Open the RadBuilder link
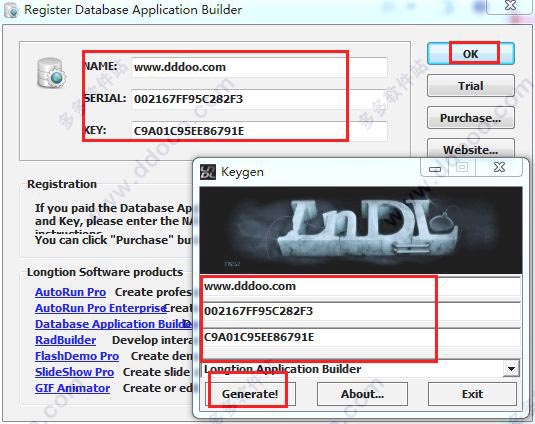 point(65,340)
